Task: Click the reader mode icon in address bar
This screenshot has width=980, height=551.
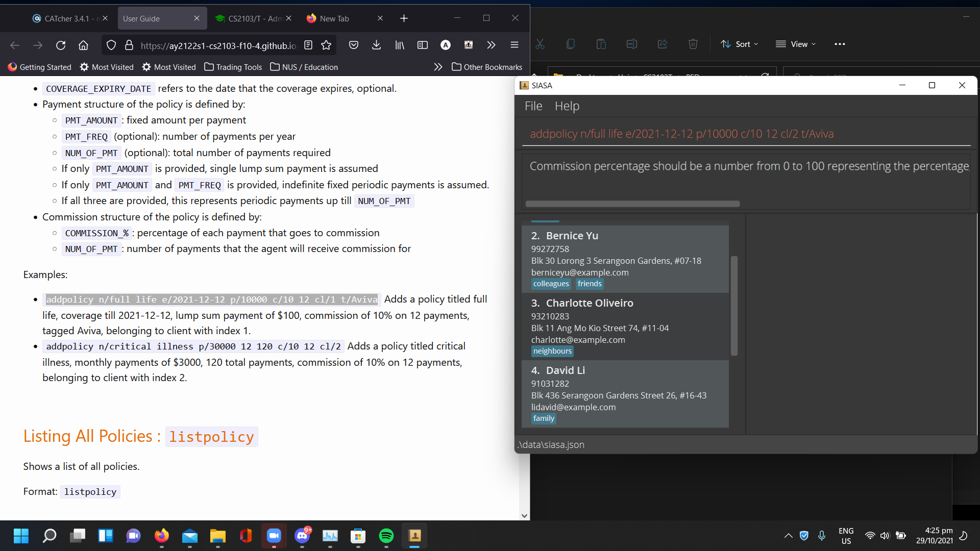Action: (x=308, y=44)
